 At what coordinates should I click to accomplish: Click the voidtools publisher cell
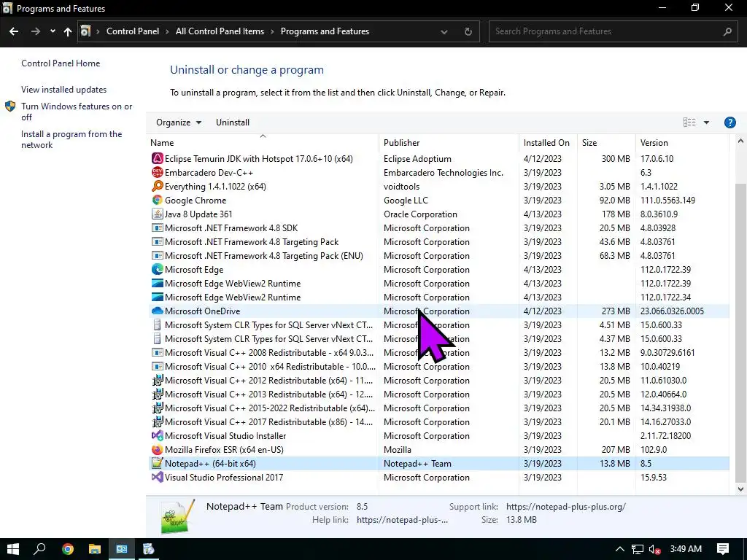pyautogui.click(x=401, y=187)
